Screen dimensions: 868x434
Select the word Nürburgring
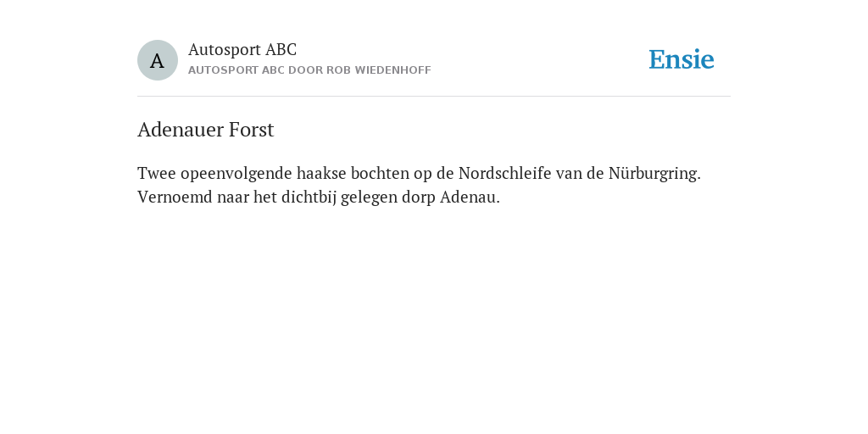pos(654,174)
